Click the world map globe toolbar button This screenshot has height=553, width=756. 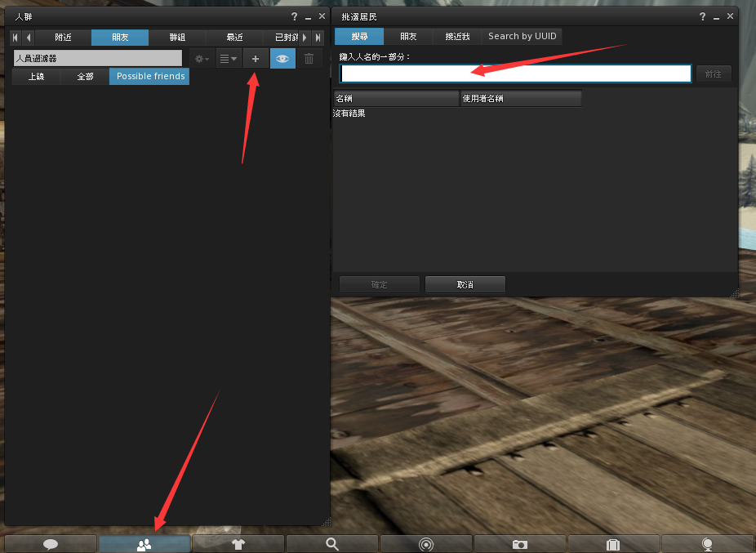tap(707, 544)
